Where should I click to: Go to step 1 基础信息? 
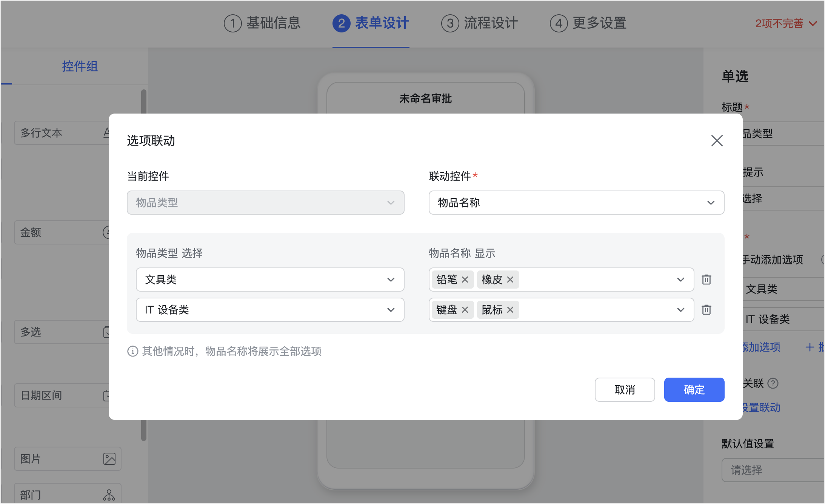pyautogui.click(x=262, y=23)
